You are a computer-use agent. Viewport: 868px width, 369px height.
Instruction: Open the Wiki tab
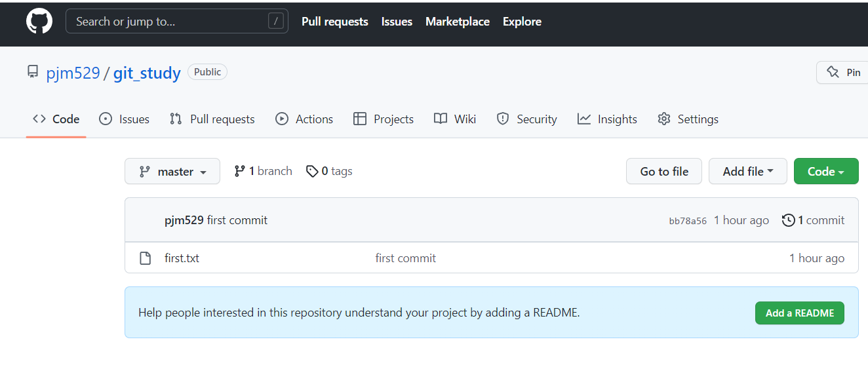tap(455, 119)
